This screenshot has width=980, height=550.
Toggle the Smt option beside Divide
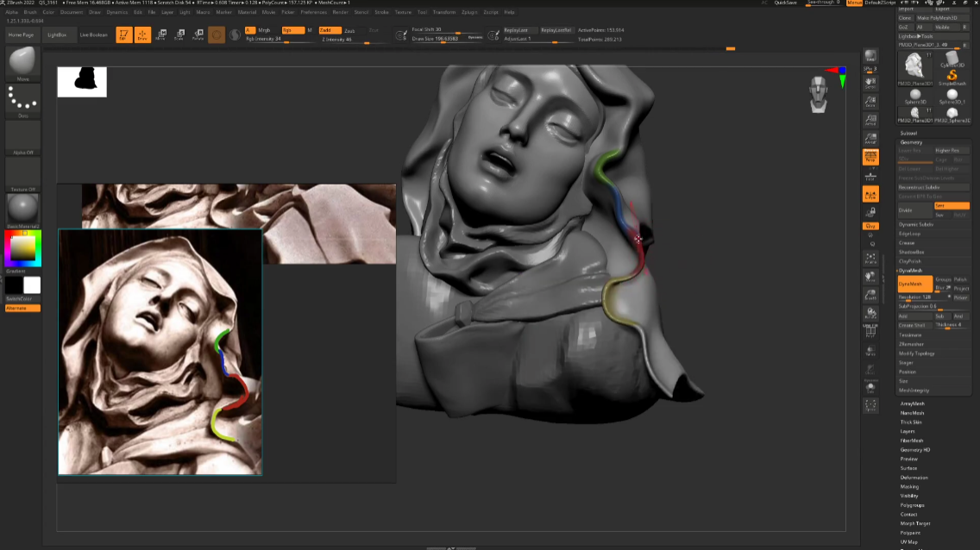(x=952, y=206)
